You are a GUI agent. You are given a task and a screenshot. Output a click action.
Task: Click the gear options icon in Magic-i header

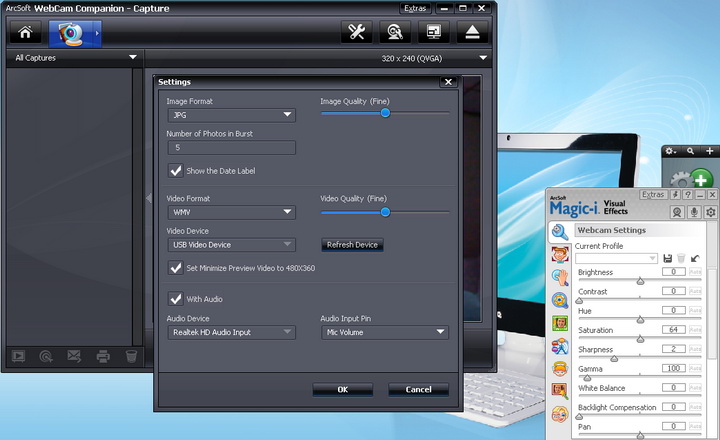tap(711, 212)
